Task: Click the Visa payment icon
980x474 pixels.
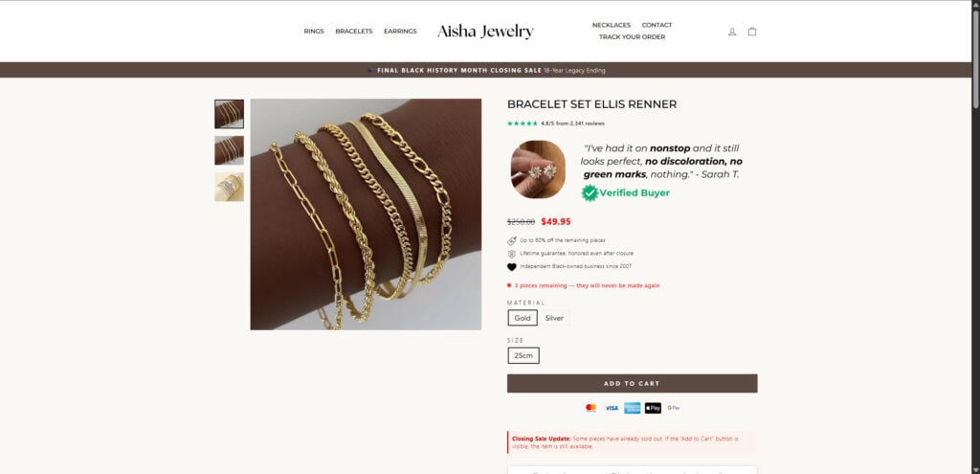Action: [x=612, y=408]
